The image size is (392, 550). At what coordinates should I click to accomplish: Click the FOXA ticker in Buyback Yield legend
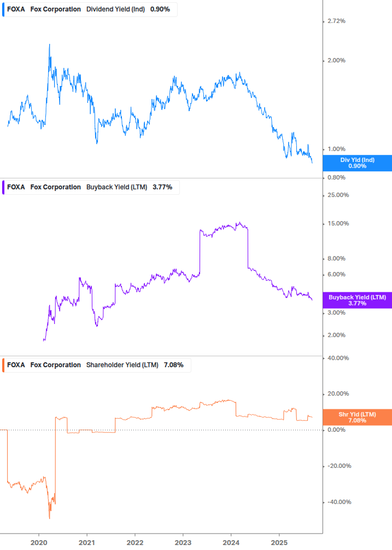(16, 187)
